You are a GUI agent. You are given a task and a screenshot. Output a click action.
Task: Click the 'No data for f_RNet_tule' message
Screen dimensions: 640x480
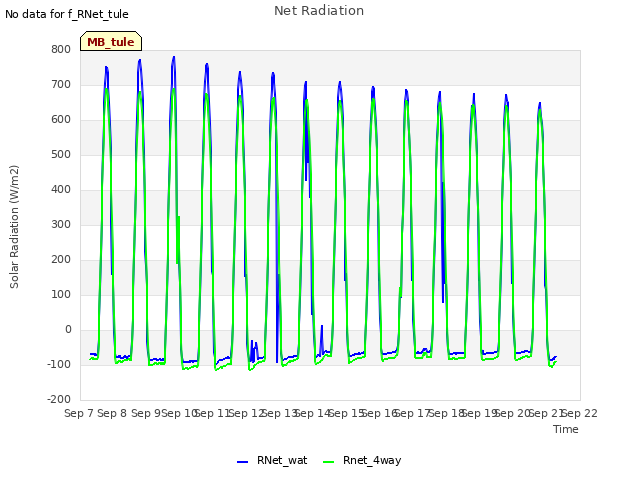tap(67, 14)
